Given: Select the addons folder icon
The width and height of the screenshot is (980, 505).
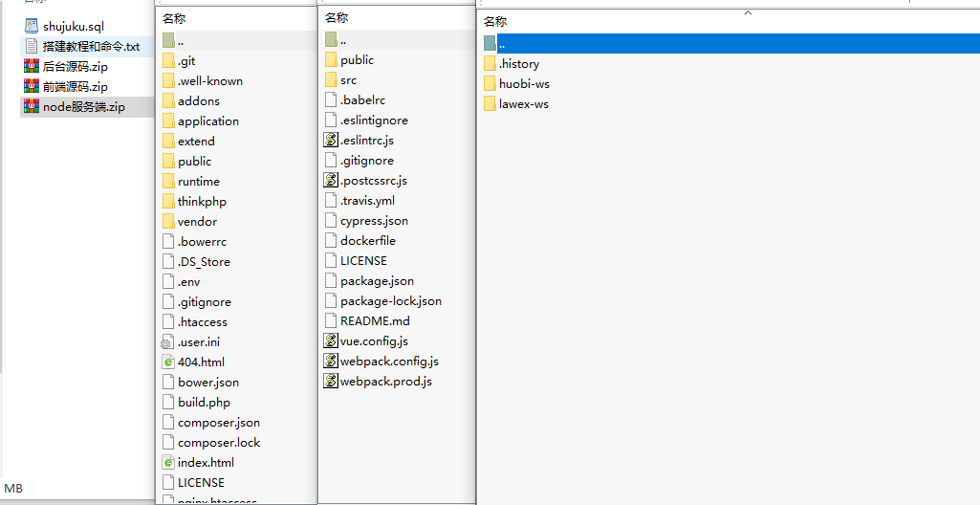Looking at the screenshot, I should [x=168, y=100].
